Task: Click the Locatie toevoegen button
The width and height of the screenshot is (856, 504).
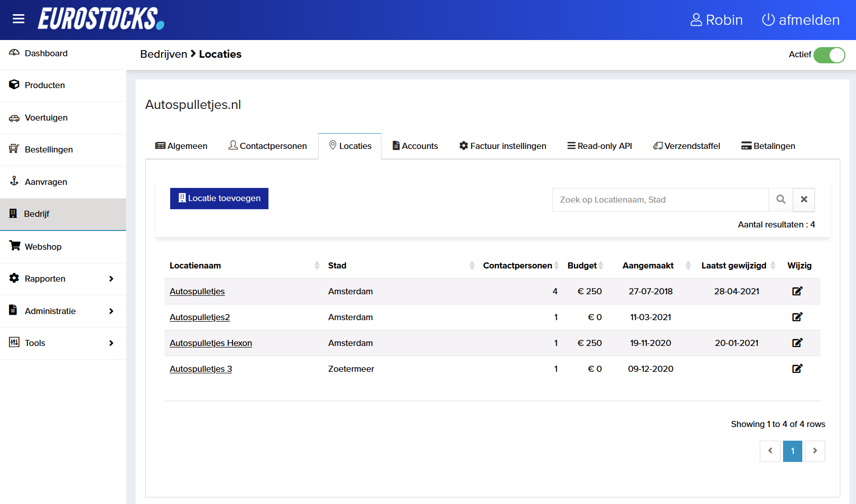Action: (x=219, y=199)
